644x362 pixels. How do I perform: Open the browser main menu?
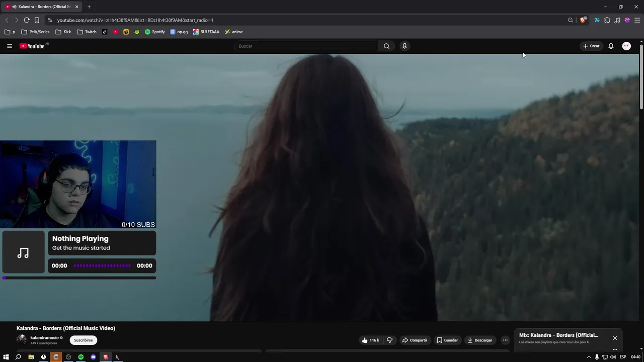(x=637, y=20)
